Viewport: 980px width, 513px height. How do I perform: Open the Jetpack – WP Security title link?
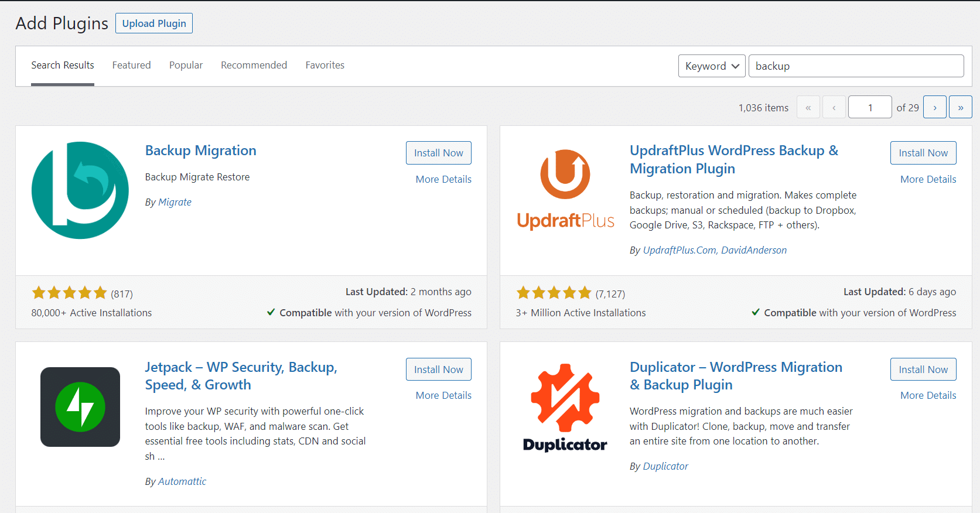[x=241, y=376]
